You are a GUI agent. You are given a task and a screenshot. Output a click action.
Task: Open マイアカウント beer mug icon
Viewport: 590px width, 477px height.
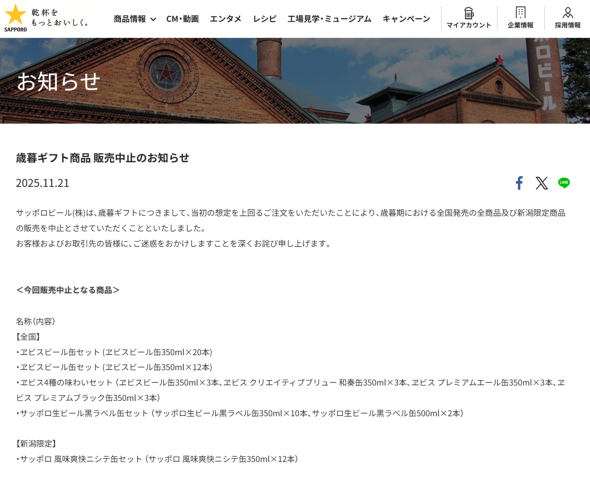tap(469, 13)
